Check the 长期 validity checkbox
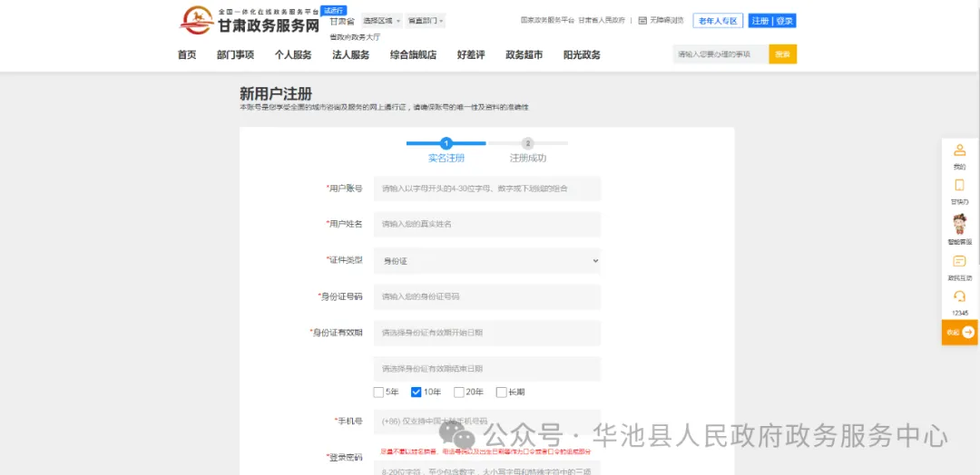Screen dimensions: 980x475 coord(501,392)
